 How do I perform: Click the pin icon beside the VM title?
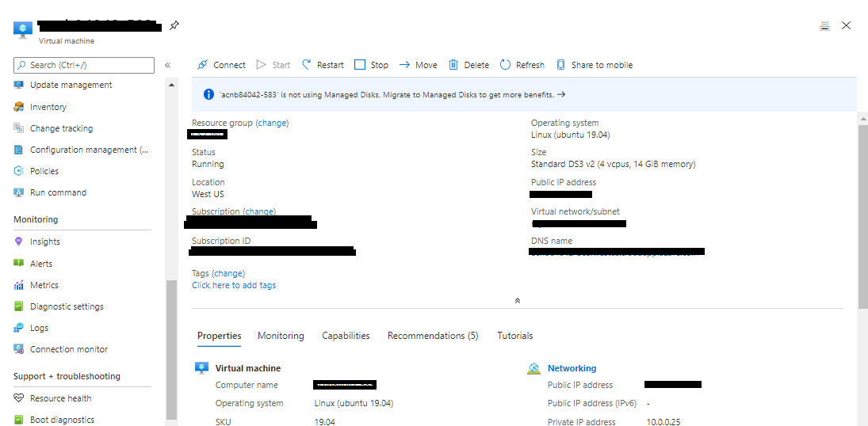click(x=174, y=25)
